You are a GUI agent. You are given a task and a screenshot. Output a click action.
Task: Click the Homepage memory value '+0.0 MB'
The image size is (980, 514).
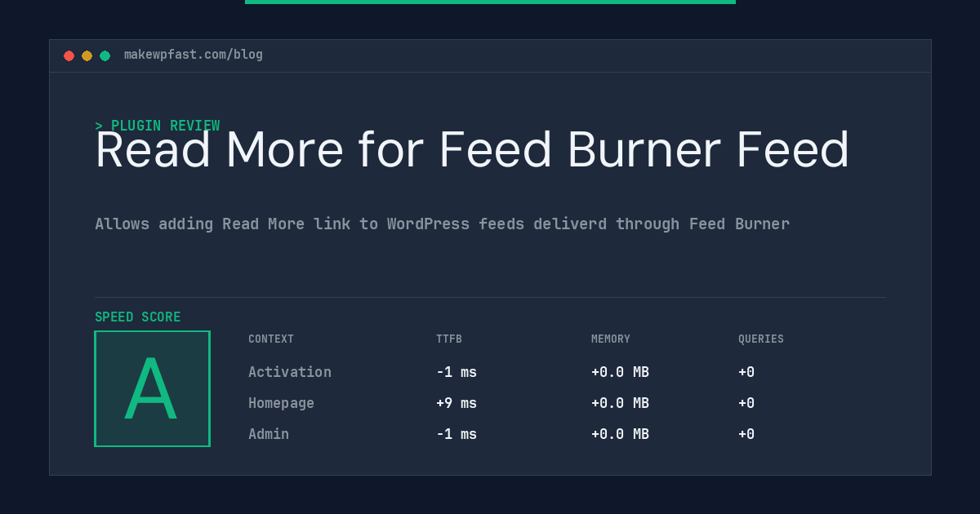[620, 403]
